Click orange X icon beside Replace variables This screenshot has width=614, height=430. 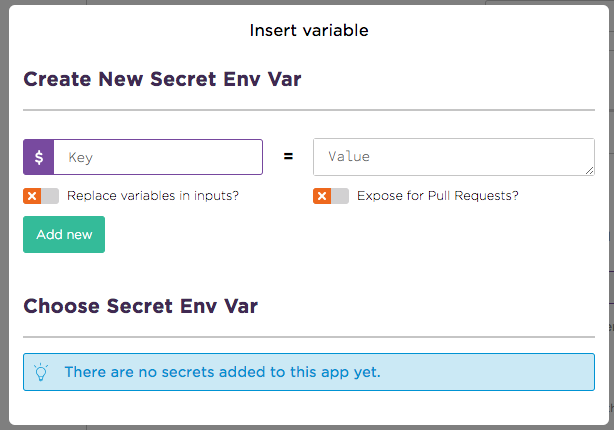point(32,196)
